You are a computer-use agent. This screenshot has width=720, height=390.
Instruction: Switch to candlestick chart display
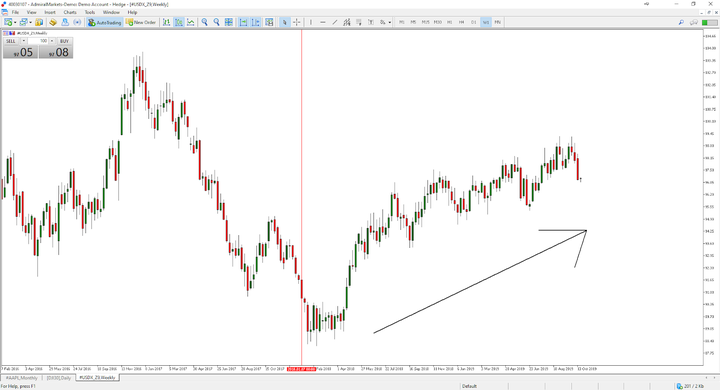[x=179, y=22]
